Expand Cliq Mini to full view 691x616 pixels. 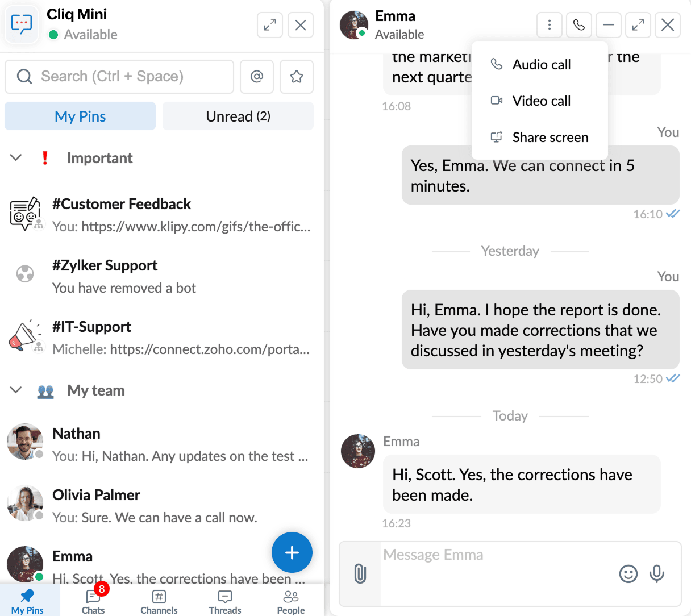[270, 25]
